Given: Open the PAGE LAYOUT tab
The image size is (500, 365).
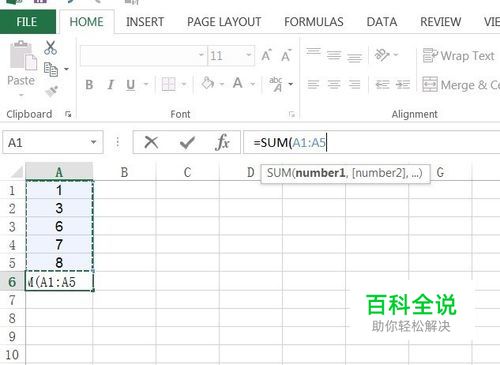Looking at the screenshot, I should [224, 22].
